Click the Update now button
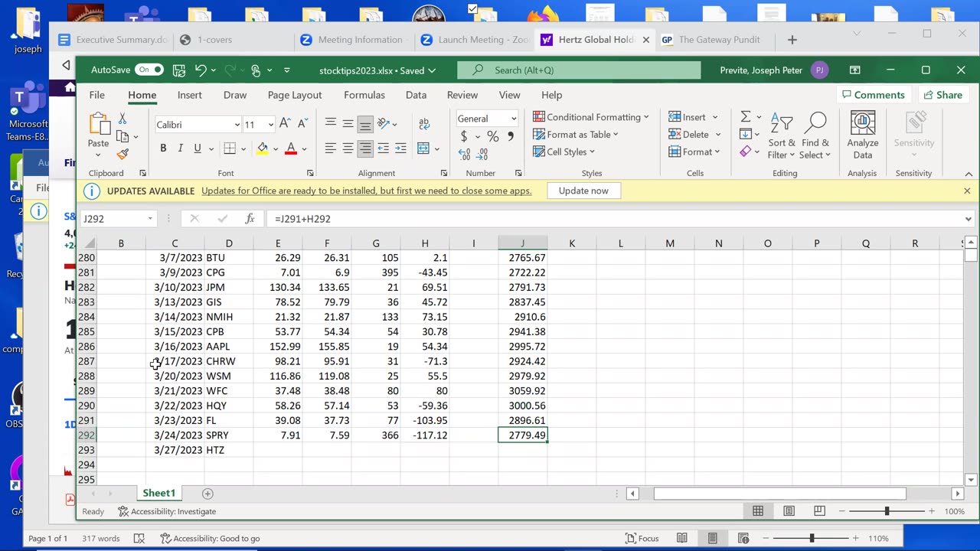 point(583,191)
